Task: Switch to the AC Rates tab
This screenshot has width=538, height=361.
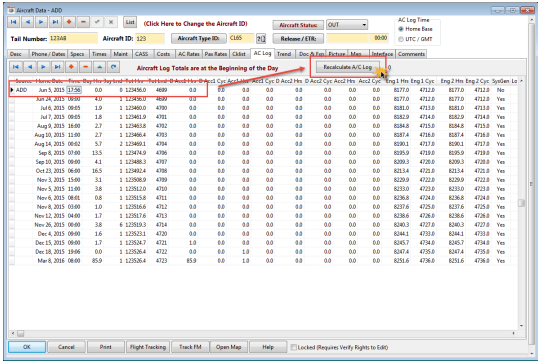Action: (x=189, y=54)
